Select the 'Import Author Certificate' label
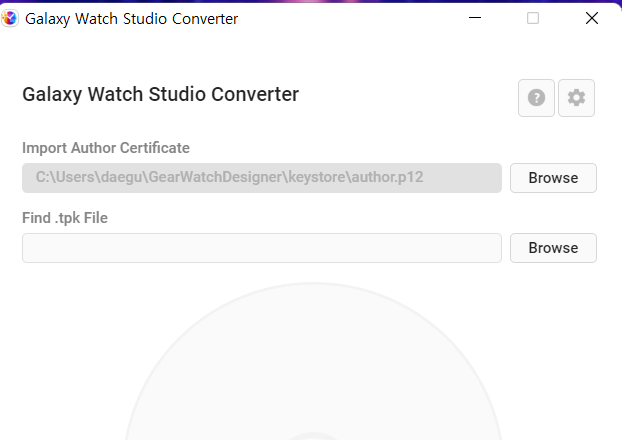Viewport: 622px width, 440px height. click(106, 148)
